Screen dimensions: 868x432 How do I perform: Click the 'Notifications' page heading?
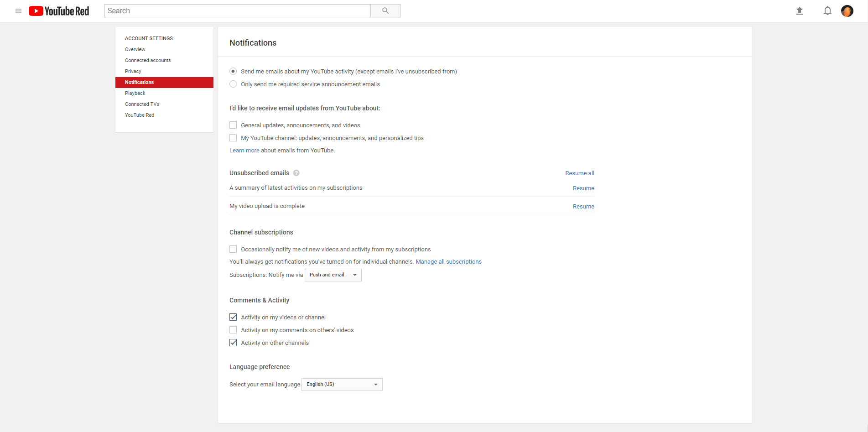pyautogui.click(x=253, y=43)
